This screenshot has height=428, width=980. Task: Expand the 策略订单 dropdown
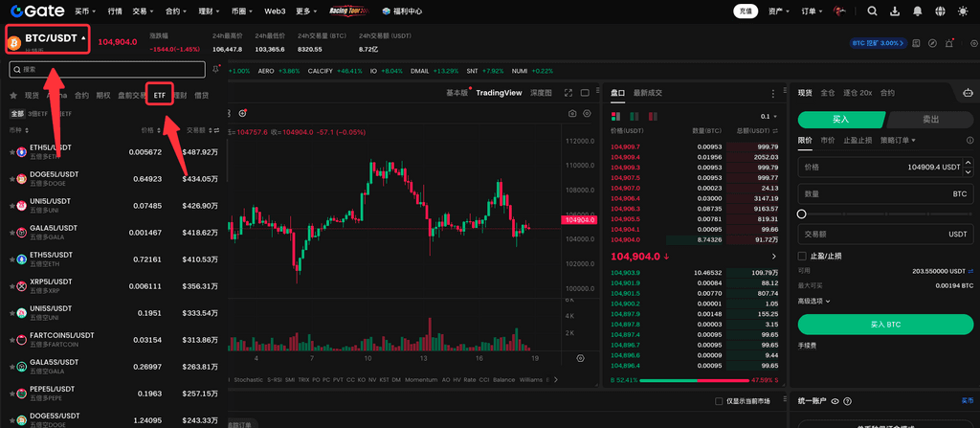point(898,140)
